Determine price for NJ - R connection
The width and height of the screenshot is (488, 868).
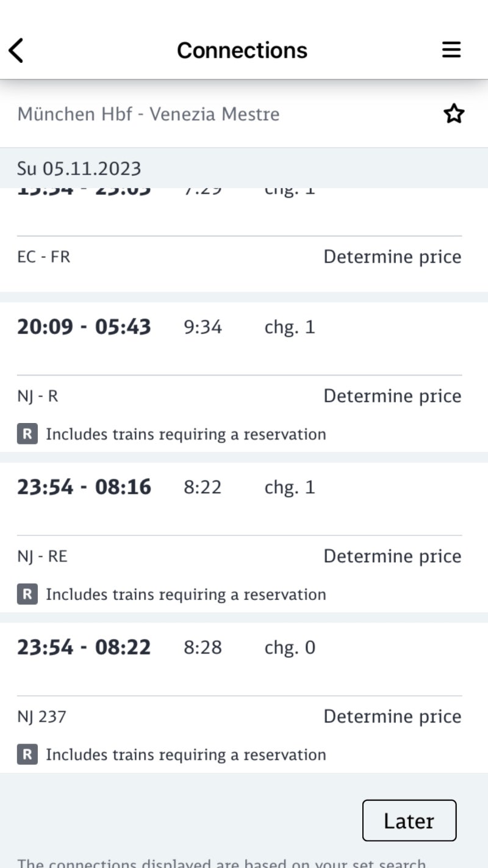392,396
